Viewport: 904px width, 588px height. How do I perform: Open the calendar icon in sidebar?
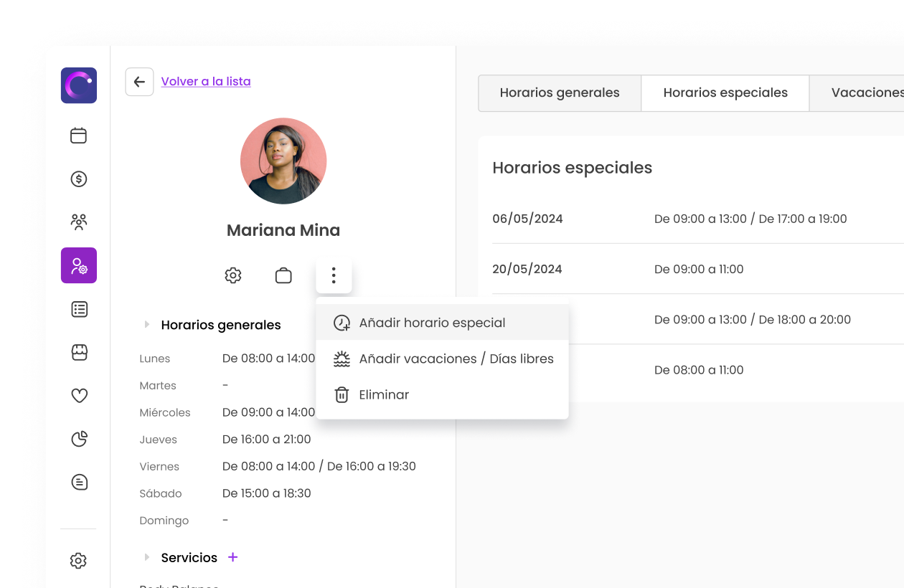(79, 136)
